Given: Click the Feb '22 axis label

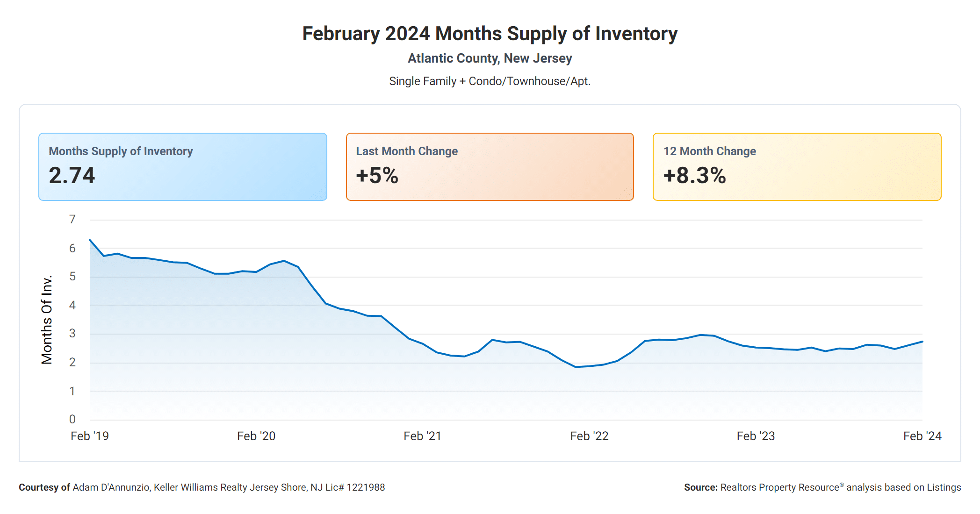Looking at the screenshot, I should (x=589, y=436).
